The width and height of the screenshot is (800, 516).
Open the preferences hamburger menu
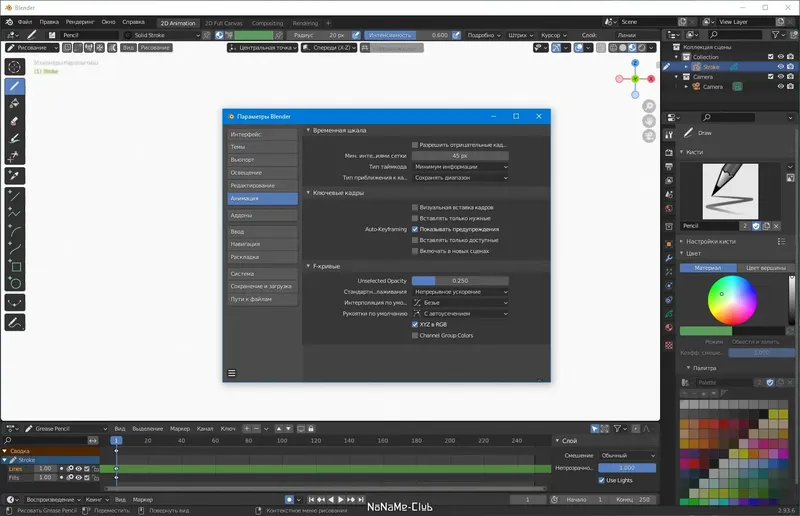coord(232,373)
